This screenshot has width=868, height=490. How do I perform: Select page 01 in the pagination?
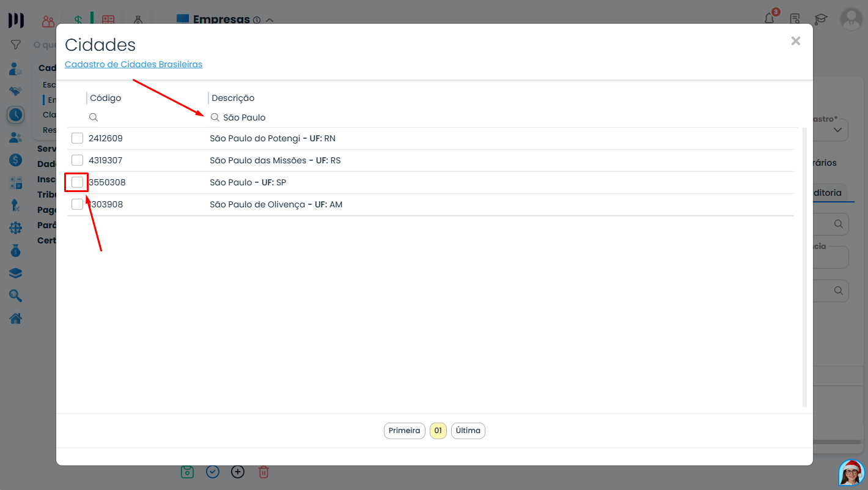coord(438,431)
